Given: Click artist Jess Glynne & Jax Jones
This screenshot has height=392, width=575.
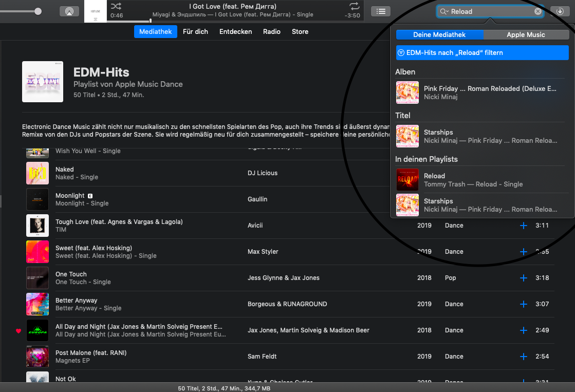Looking at the screenshot, I should (283, 278).
